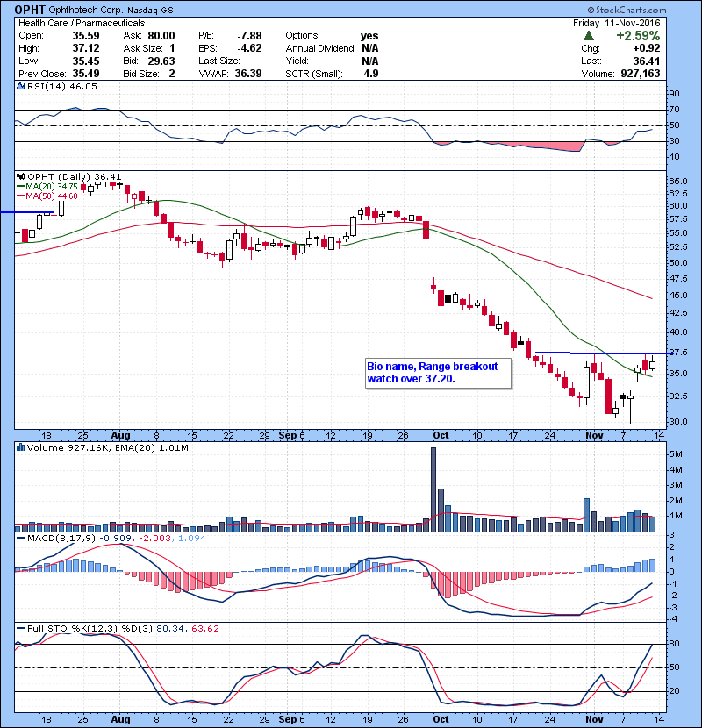Click the Sep 6 label on price chart axis
The image size is (702, 728).
point(291,436)
